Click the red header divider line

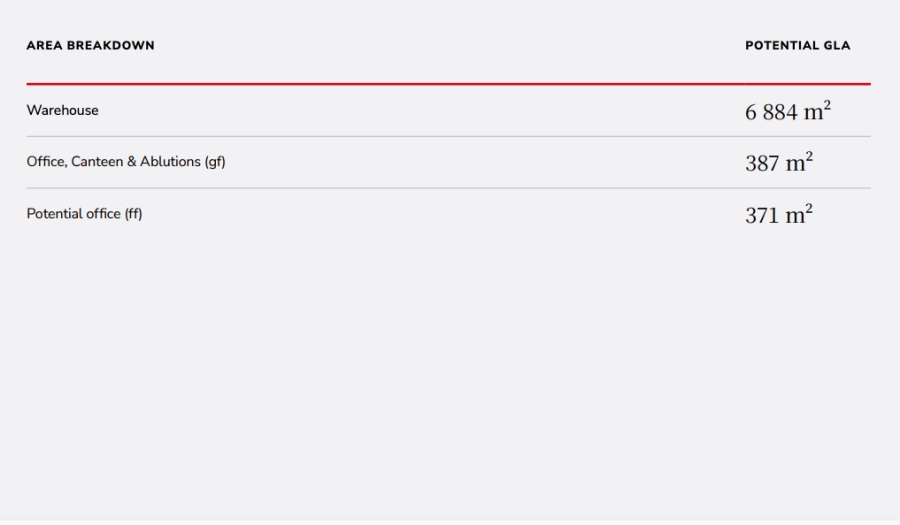tap(448, 84)
